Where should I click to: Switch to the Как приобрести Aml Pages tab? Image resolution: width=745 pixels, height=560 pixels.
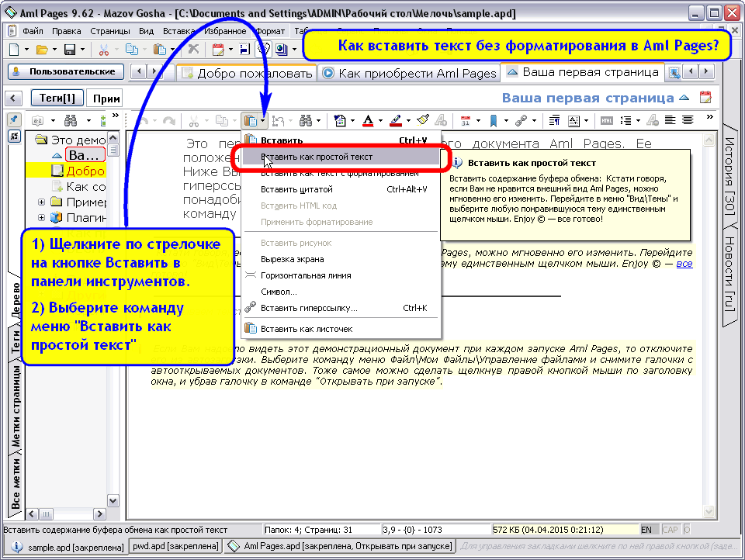point(409,73)
